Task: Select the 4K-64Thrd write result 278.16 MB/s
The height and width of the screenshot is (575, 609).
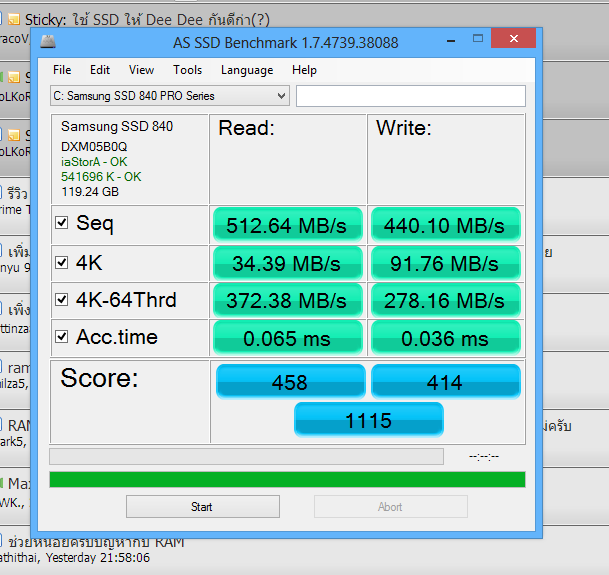Action: click(445, 300)
